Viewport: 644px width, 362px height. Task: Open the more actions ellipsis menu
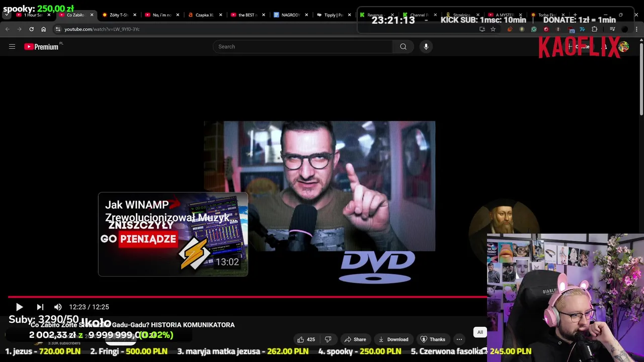tap(459, 339)
